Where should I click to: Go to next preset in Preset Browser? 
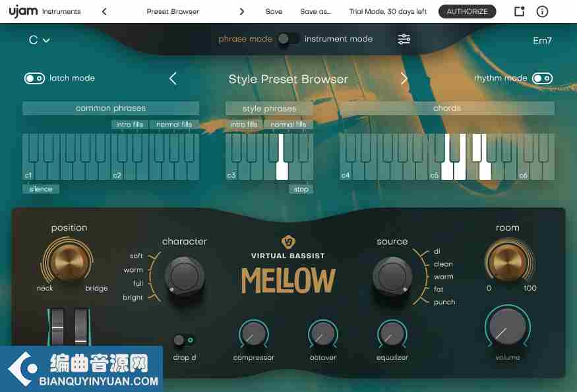point(241,12)
